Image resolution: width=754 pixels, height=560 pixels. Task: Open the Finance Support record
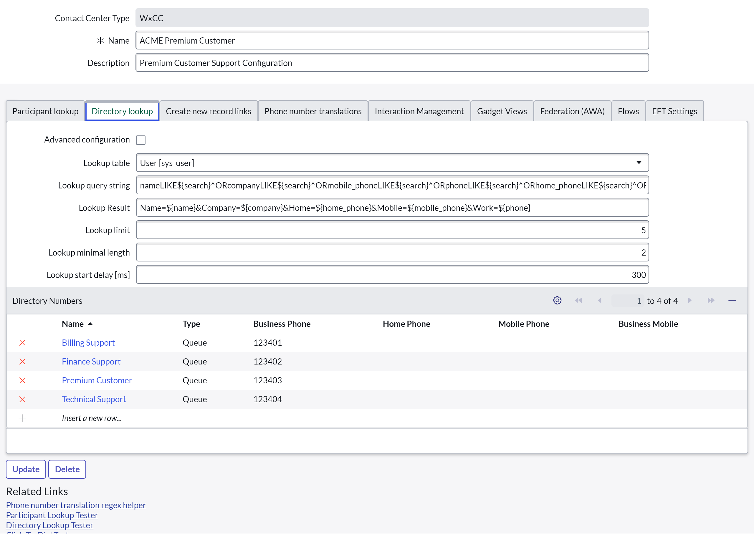(x=91, y=362)
